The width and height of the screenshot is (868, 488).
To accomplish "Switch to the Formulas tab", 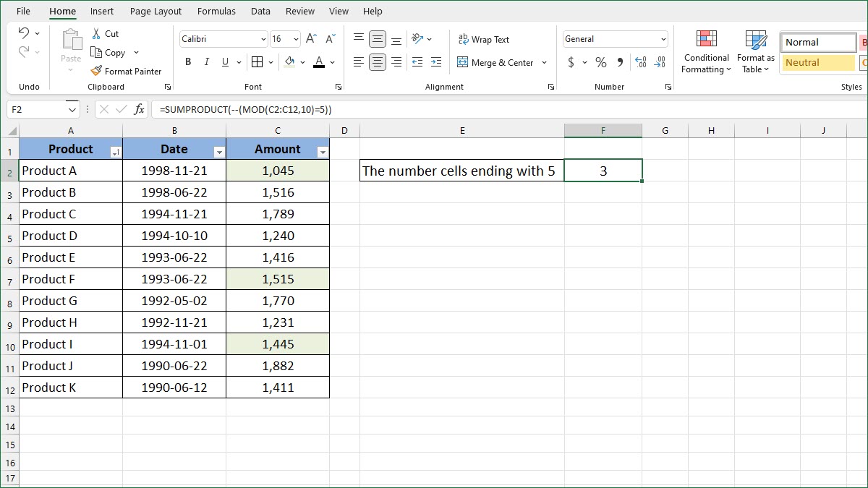I will pyautogui.click(x=216, y=12).
